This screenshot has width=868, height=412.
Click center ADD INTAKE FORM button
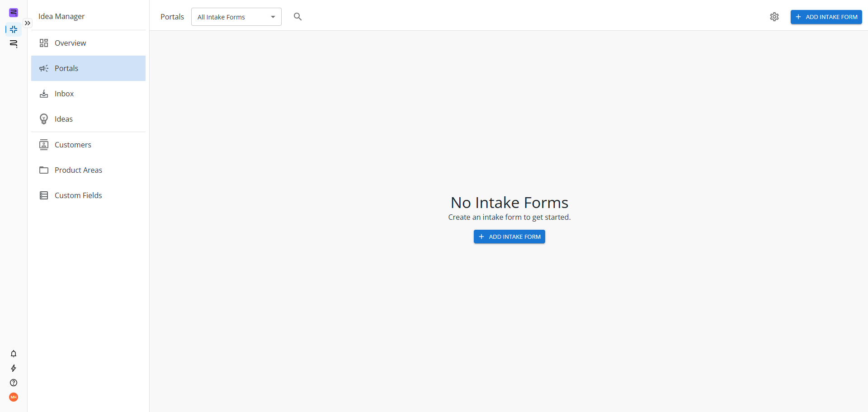(x=509, y=237)
